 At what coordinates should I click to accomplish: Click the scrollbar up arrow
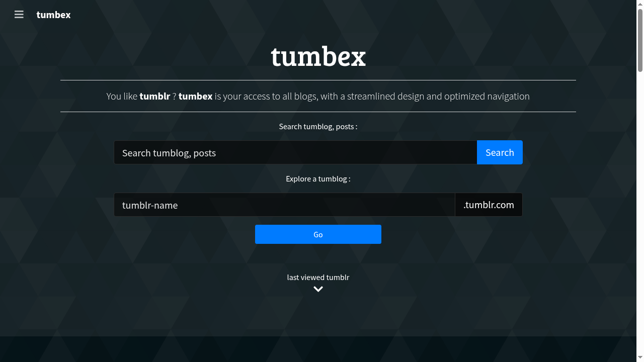tap(640, 3)
